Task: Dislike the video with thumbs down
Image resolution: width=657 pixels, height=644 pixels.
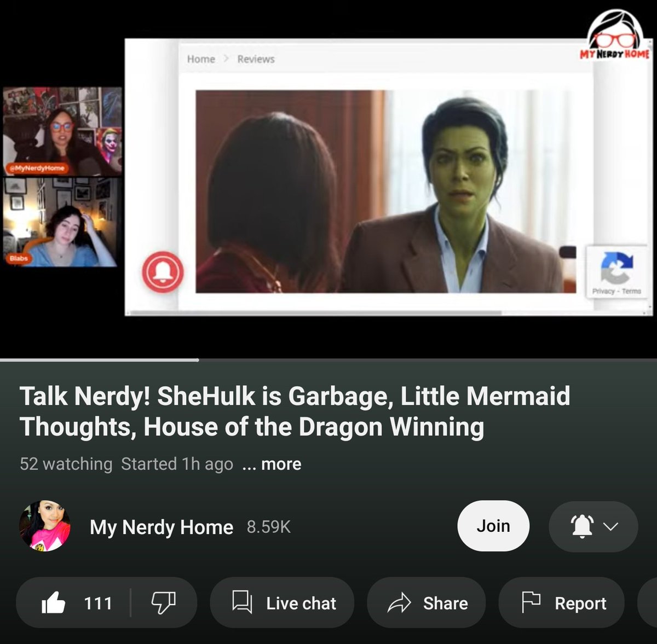Action: point(163,603)
